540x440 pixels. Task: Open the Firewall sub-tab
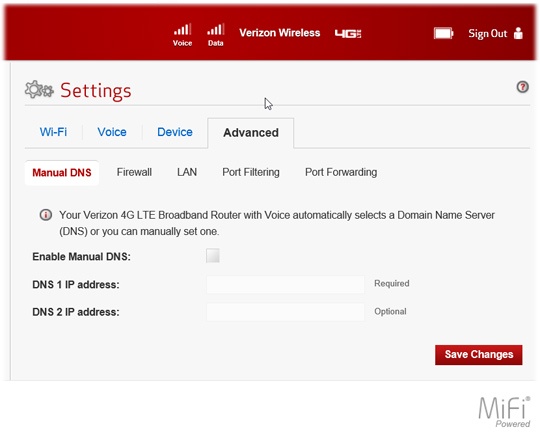pyautogui.click(x=134, y=172)
